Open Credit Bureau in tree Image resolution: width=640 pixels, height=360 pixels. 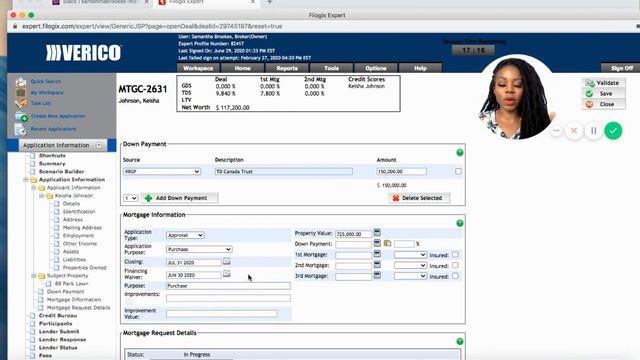pos(58,316)
